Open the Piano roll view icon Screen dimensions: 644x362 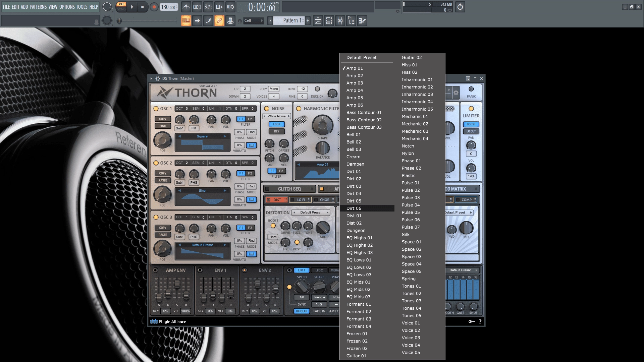(362, 21)
